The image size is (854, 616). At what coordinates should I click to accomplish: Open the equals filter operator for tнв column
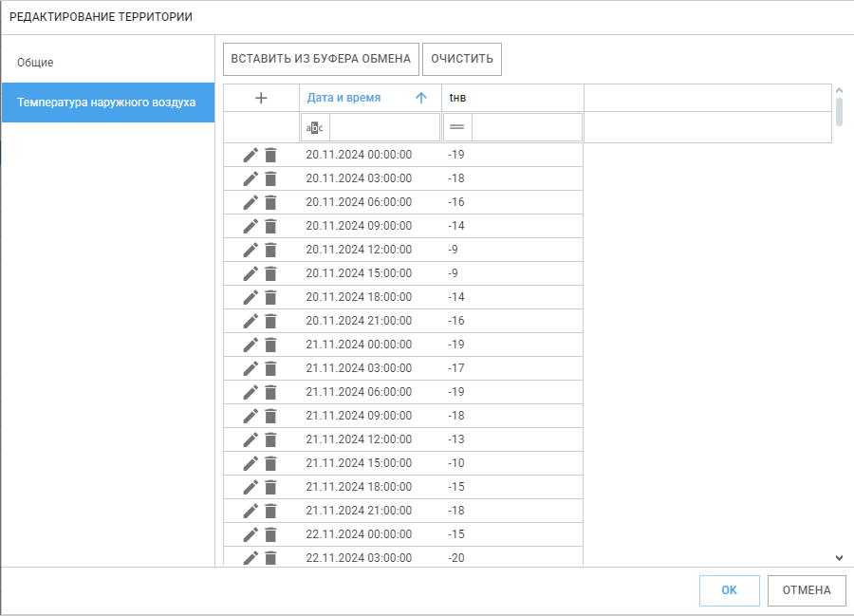[x=457, y=127]
